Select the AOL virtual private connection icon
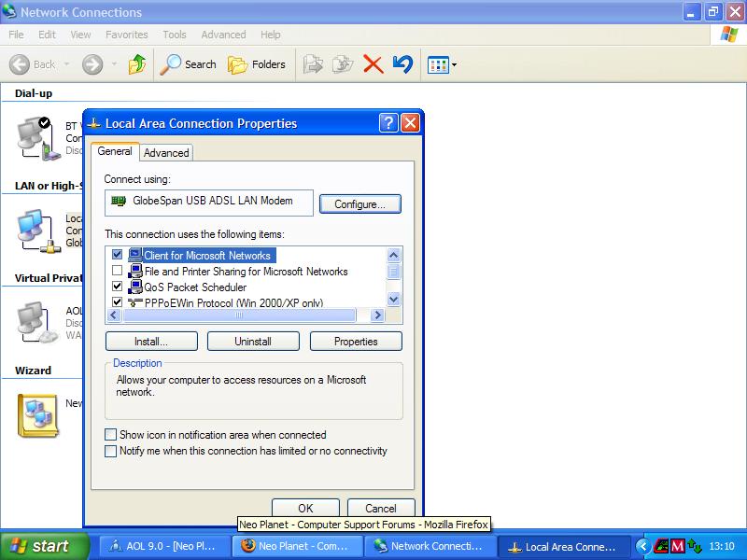The image size is (747, 560). (37, 322)
